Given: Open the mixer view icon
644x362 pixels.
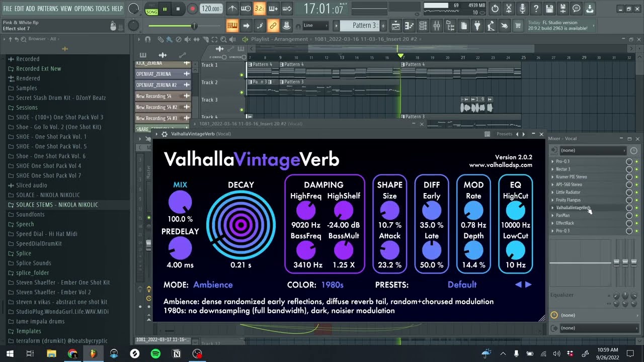Looking at the screenshot, I should pos(437,25).
